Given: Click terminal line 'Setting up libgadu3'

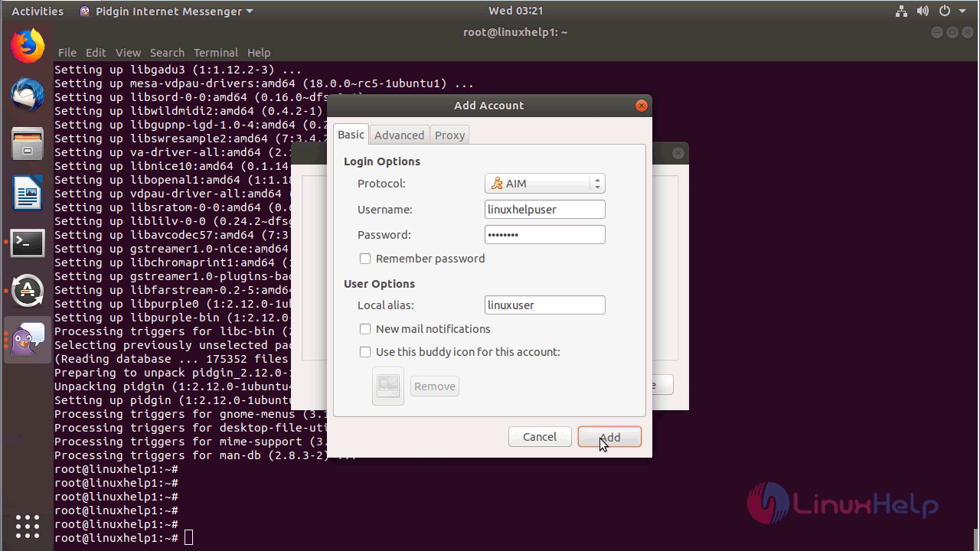Looking at the screenshot, I should point(178,70).
